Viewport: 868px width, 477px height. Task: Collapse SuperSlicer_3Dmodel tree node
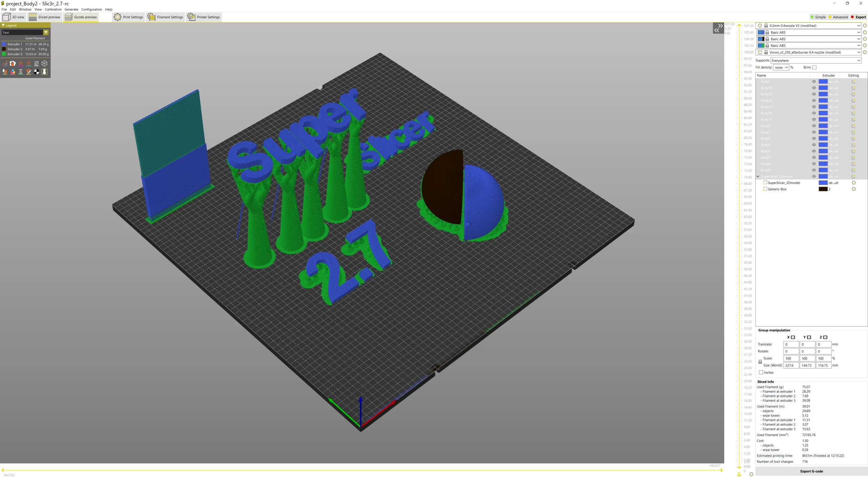758,176
